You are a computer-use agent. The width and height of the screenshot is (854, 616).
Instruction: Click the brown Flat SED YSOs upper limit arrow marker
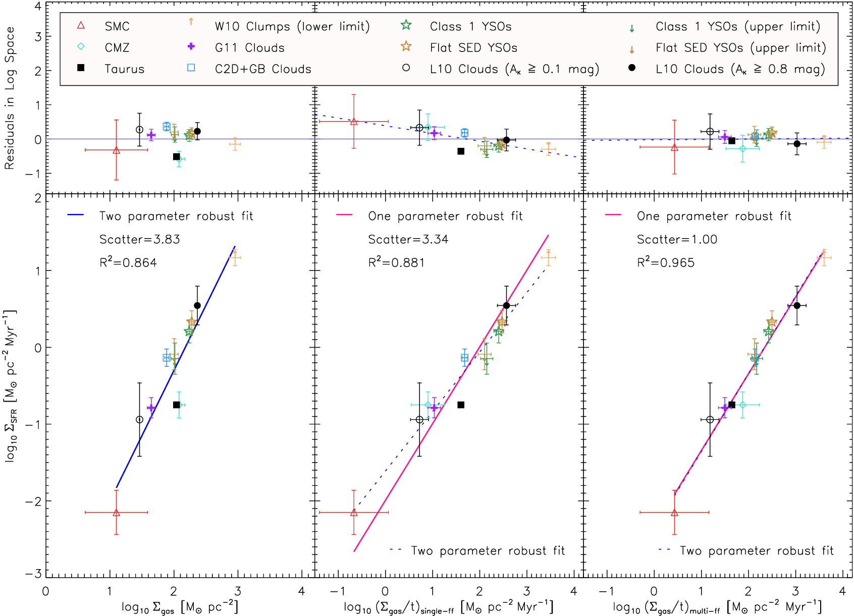coord(631,50)
